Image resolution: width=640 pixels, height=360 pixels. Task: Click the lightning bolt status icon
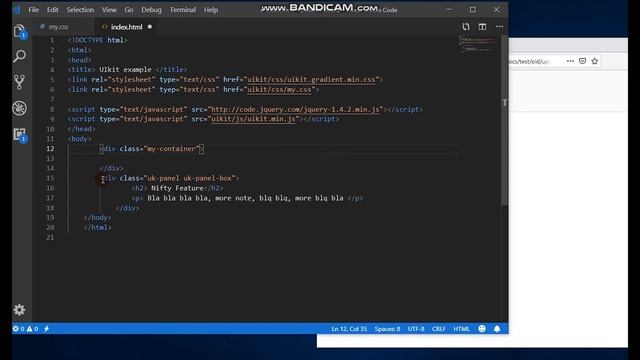click(x=47, y=329)
